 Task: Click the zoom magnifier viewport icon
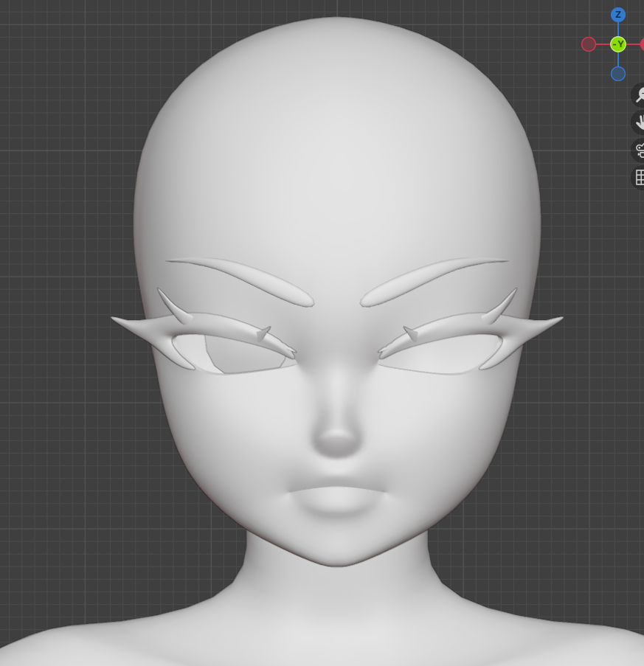click(639, 94)
